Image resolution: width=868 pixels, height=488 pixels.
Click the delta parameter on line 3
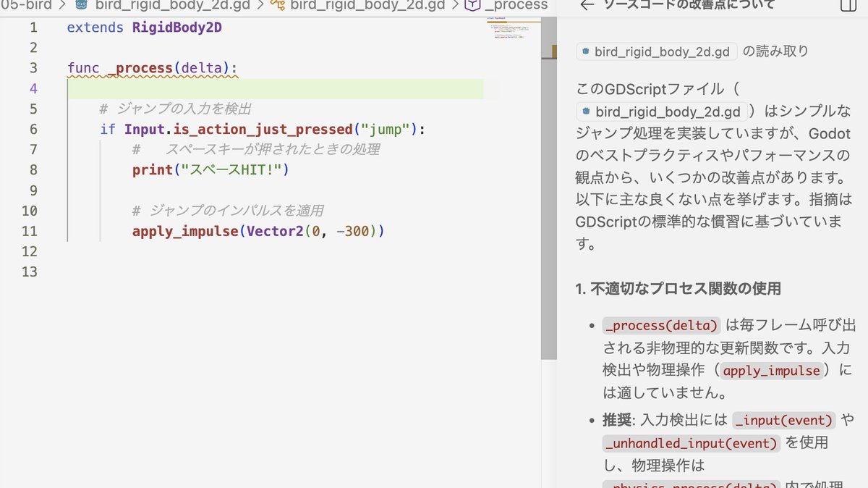[201, 69]
